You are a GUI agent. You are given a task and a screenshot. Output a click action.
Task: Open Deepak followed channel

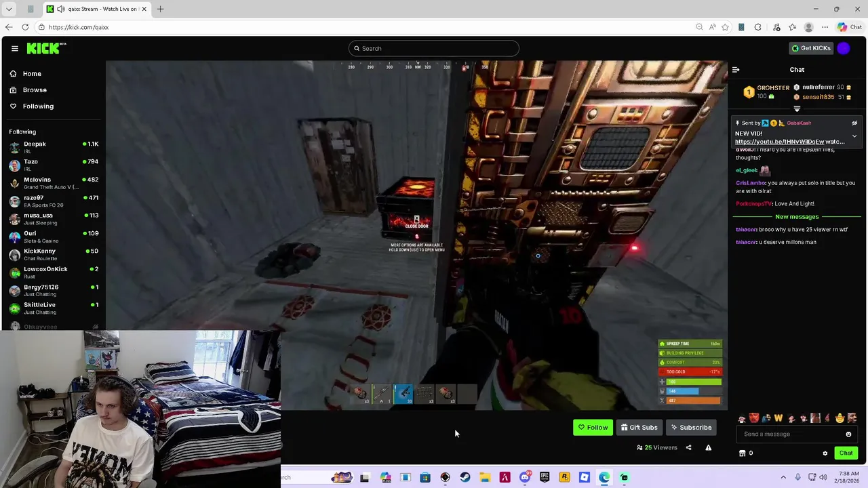click(x=52, y=147)
